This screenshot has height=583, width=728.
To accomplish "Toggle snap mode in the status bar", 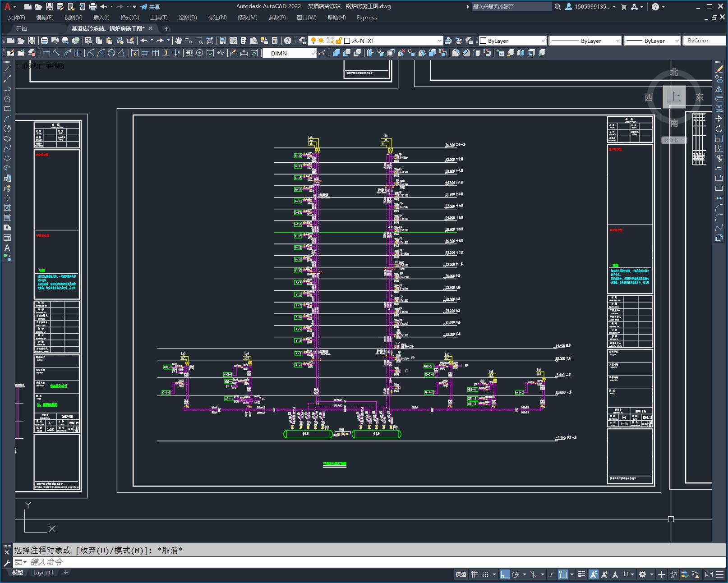I will click(x=485, y=574).
